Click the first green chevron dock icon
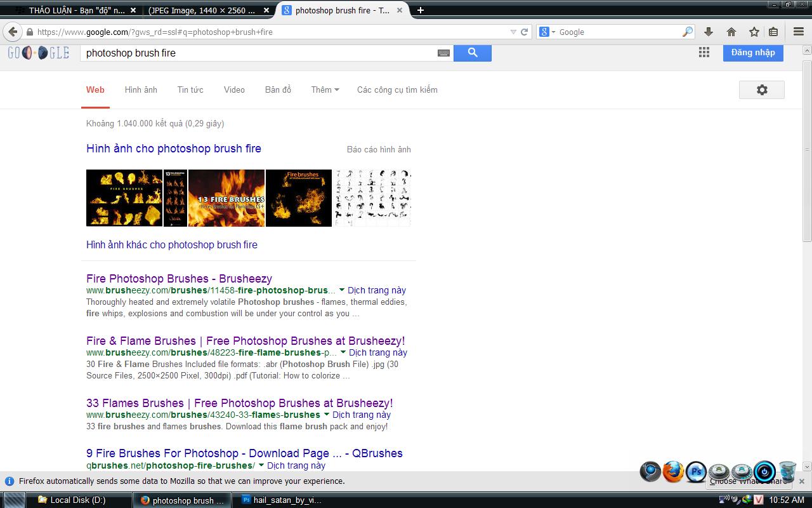Image resolution: width=812 pixels, height=508 pixels. (719, 472)
